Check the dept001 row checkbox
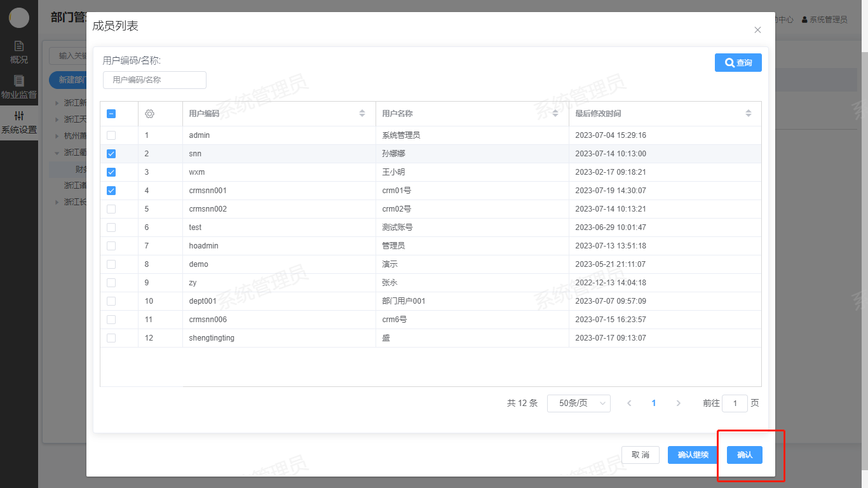 pos(111,301)
